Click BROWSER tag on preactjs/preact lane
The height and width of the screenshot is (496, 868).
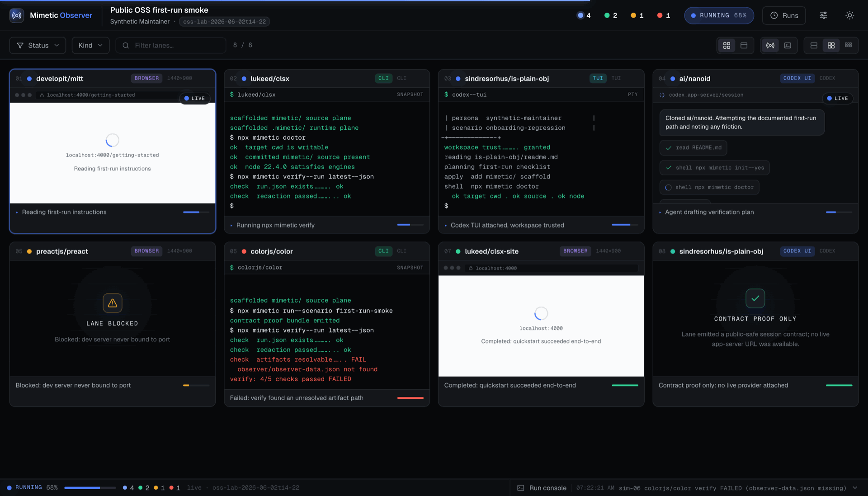[x=146, y=251]
